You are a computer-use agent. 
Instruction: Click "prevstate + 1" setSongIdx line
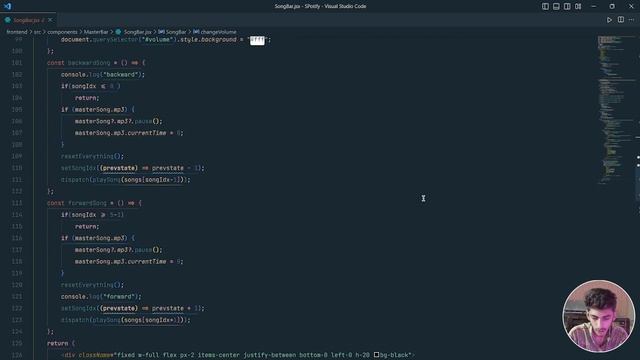[133, 308]
